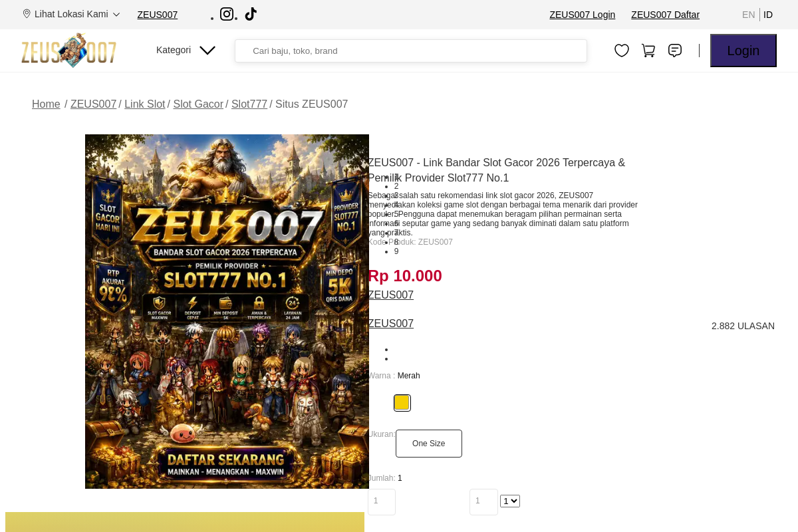Viewport: 798px width, 532px height.
Task: Click the 'Warna : Merah' label
Action: point(394,376)
